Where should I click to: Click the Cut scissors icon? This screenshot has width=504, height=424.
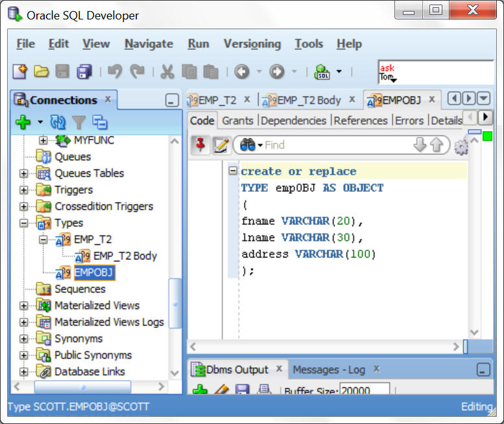click(x=167, y=71)
